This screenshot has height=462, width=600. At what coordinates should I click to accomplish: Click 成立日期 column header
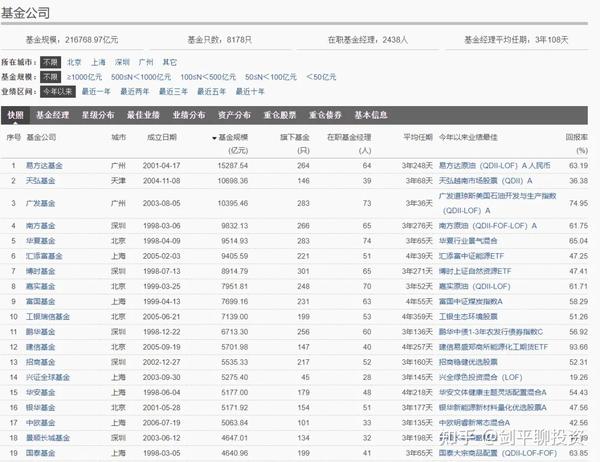[x=162, y=137]
